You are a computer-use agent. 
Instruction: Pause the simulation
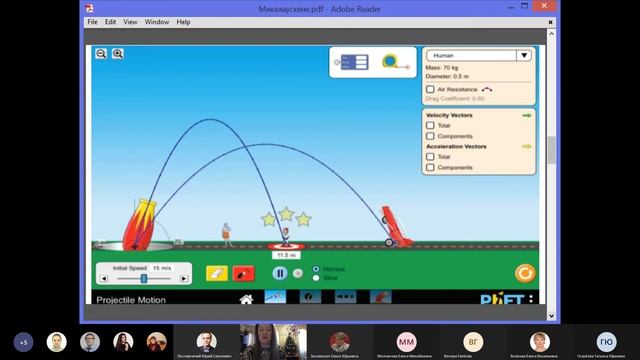280,273
